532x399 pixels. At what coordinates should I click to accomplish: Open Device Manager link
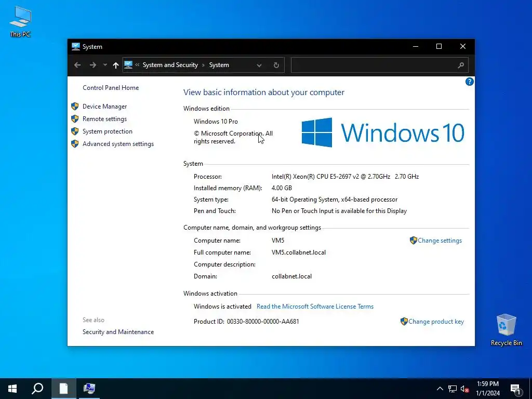click(104, 107)
